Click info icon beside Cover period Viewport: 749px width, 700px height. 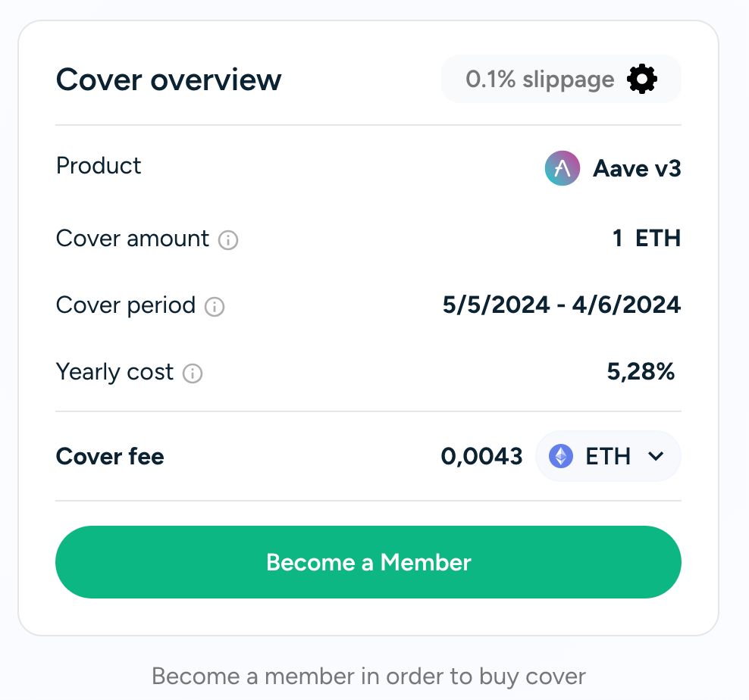pos(215,307)
